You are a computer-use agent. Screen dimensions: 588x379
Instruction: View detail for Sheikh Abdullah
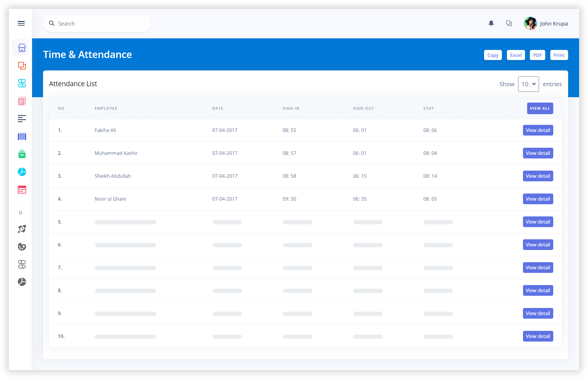pyautogui.click(x=538, y=176)
